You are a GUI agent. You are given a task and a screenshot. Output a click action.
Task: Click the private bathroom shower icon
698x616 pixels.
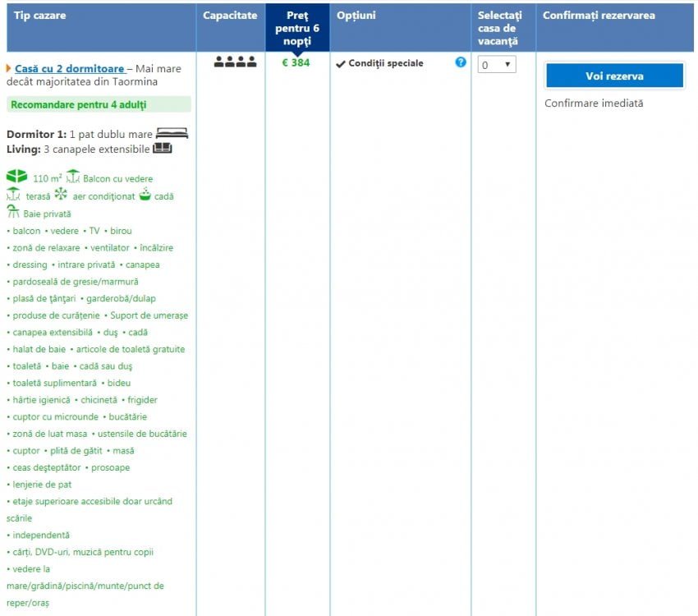[x=13, y=213]
